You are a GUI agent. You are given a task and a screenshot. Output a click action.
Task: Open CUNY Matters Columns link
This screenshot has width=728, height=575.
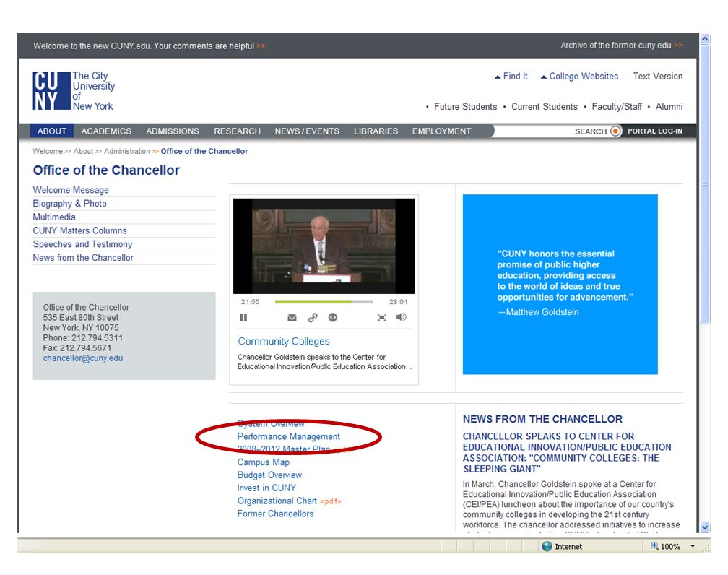[79, 230]
